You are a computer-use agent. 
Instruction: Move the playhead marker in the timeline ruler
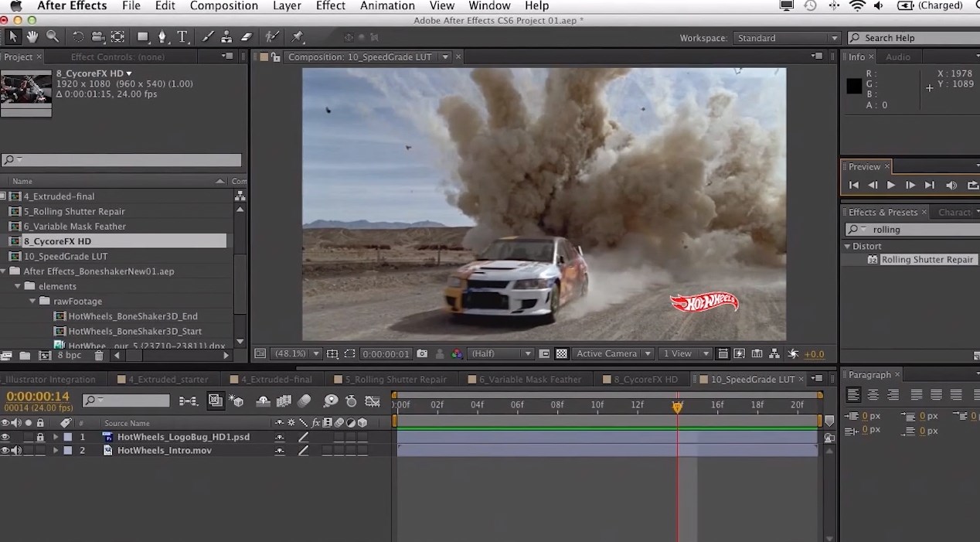(678, 405)
